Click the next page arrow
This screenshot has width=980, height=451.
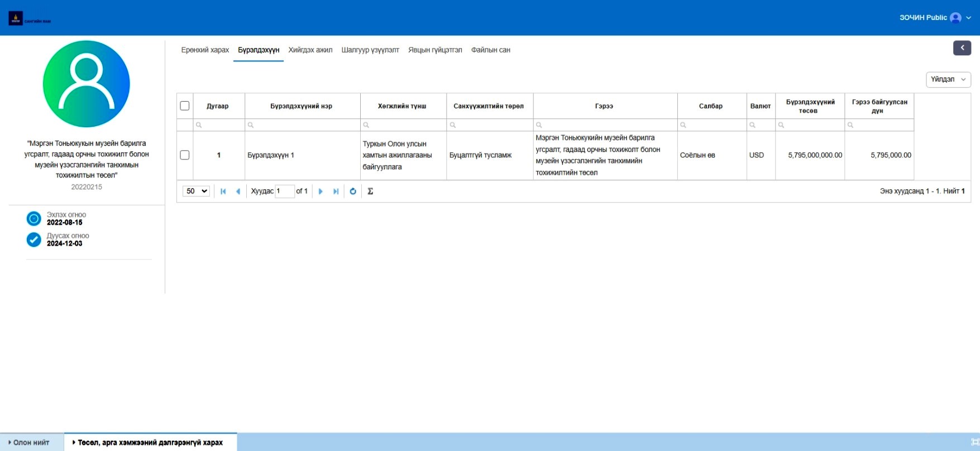(x=321, y=191)
